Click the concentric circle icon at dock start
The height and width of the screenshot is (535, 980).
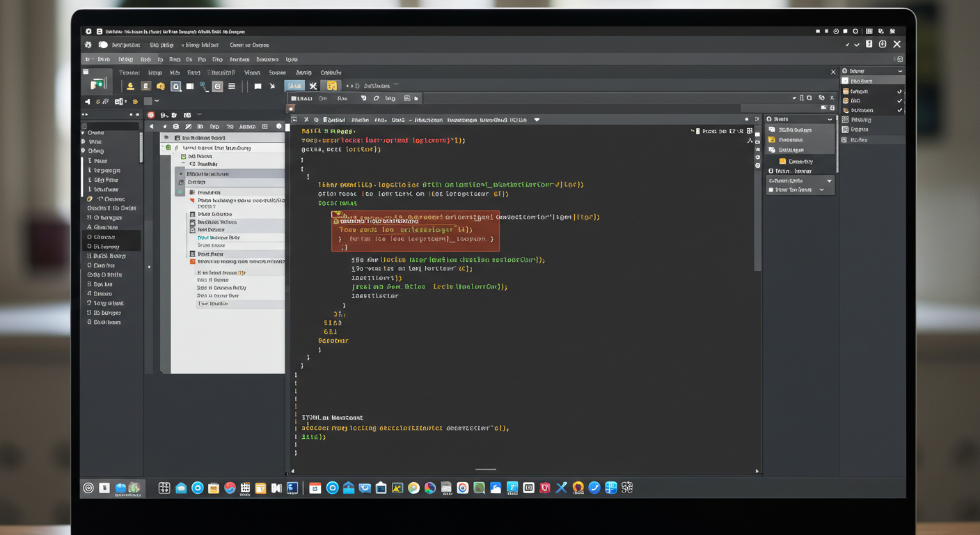[x=88, y=488]
